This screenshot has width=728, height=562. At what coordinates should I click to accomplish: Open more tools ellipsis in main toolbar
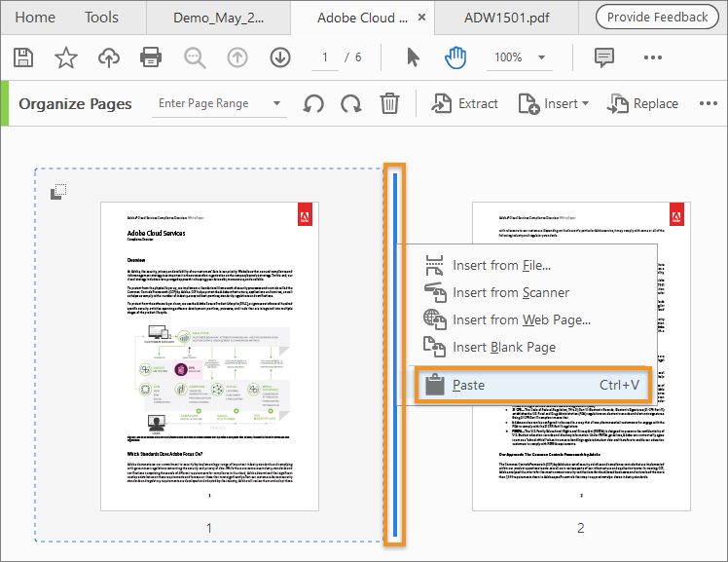coord(653,57)
